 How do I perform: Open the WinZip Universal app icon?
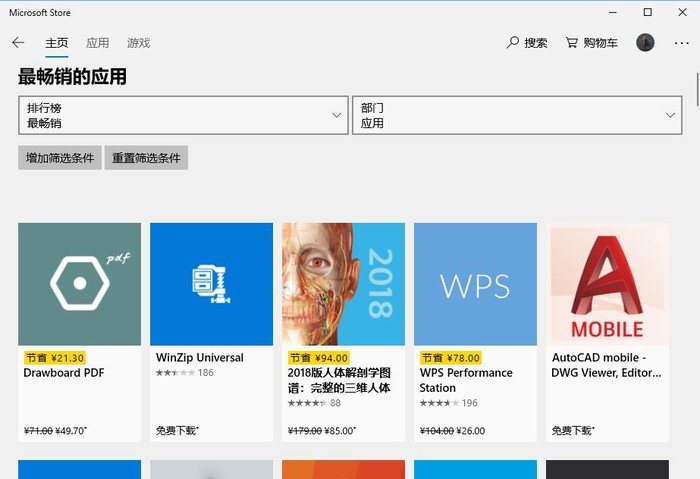[211, 284]
